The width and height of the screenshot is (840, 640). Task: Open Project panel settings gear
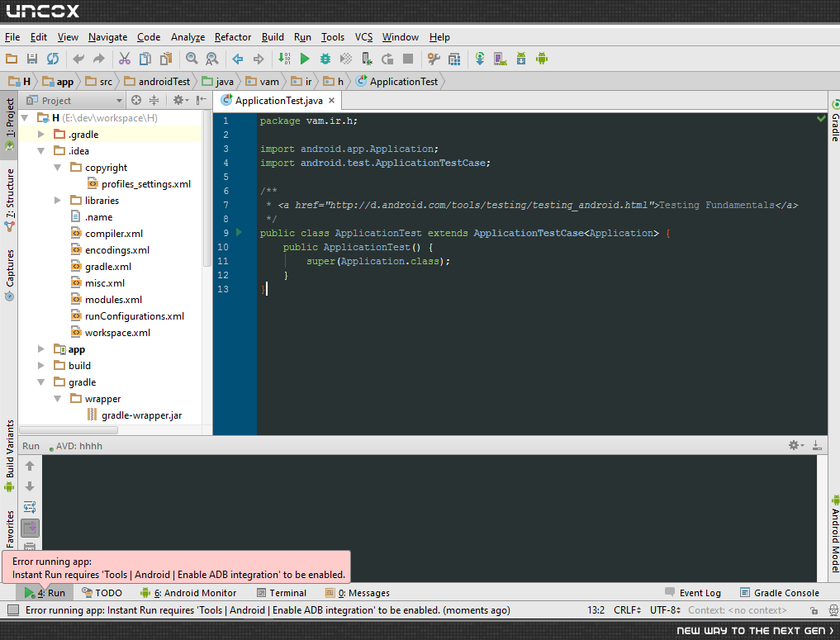click(180, 100)
